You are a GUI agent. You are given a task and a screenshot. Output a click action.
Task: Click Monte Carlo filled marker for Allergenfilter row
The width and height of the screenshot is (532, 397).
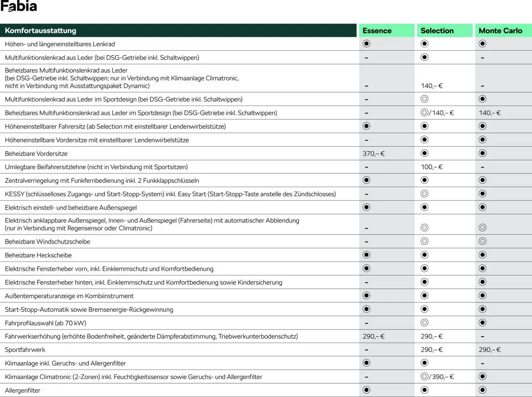[483, 390]
